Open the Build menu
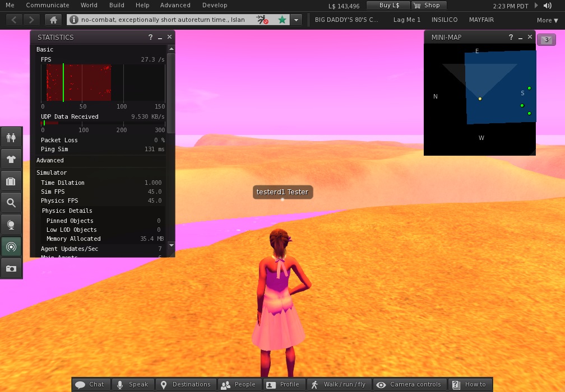Viewport: 565px width, 392px height. pos(117,5)
